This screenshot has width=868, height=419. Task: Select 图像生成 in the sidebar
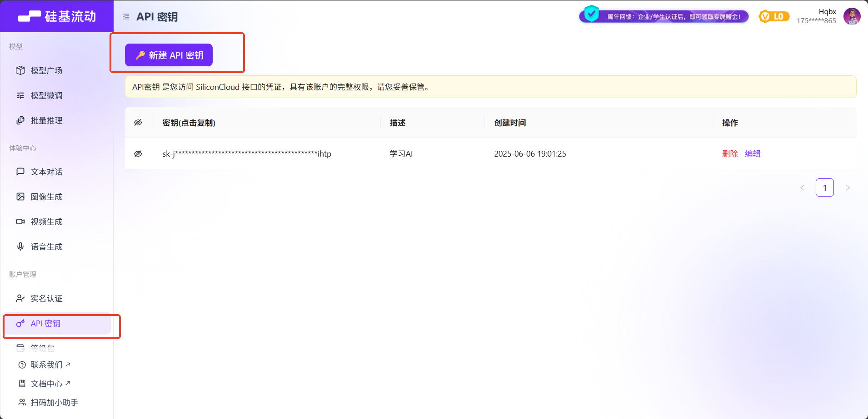[x=47, y=197]
